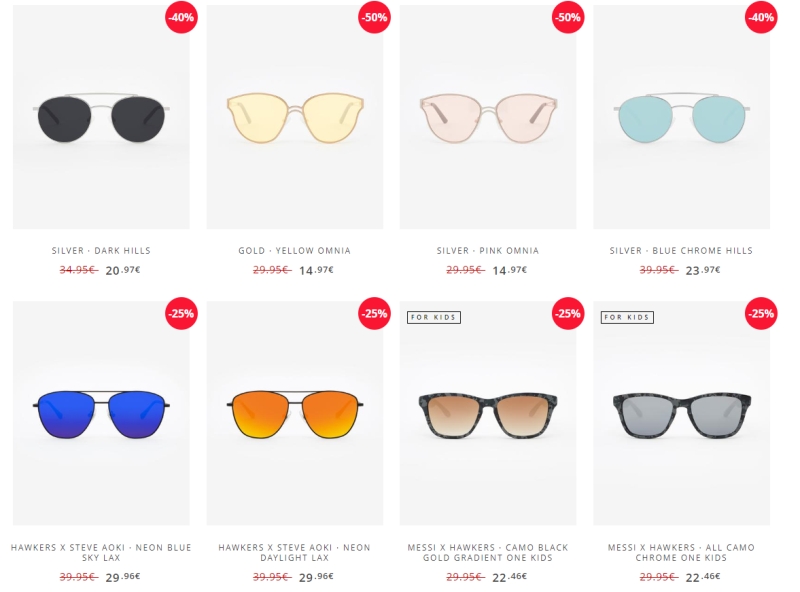
Task: Open Hawkers x Steve Aoki Neon Blue Sky Lax title
Action: click(101, 552)
